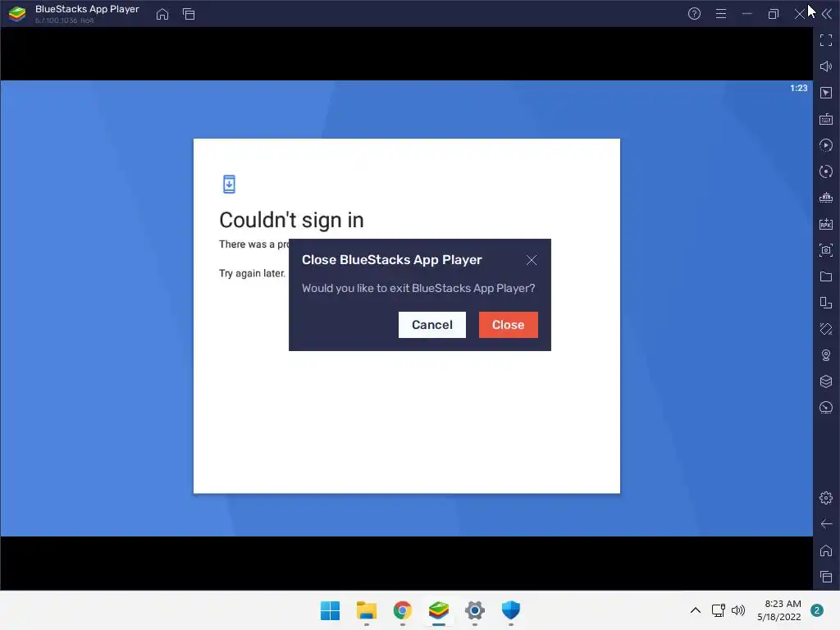Open the macro play icon in the sidebar
This screenshot has width=840, height=630.
coord(826,145)
